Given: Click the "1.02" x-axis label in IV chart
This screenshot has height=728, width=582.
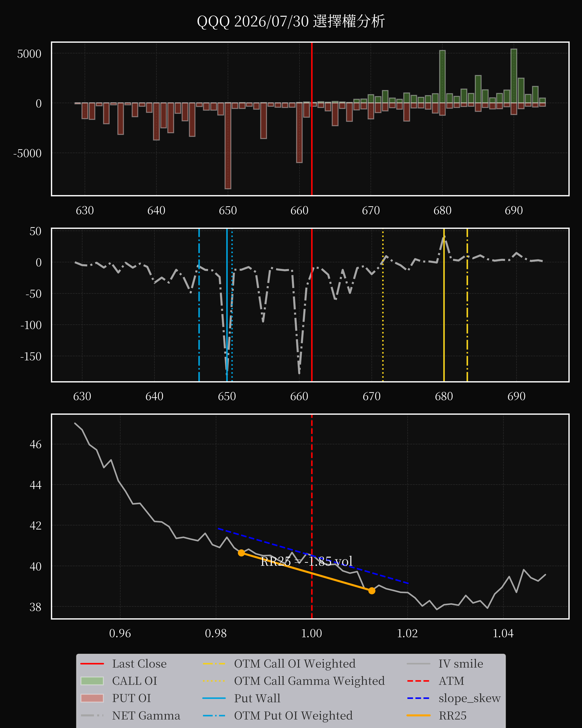Looking at the screenshot, I should point(408,633).
